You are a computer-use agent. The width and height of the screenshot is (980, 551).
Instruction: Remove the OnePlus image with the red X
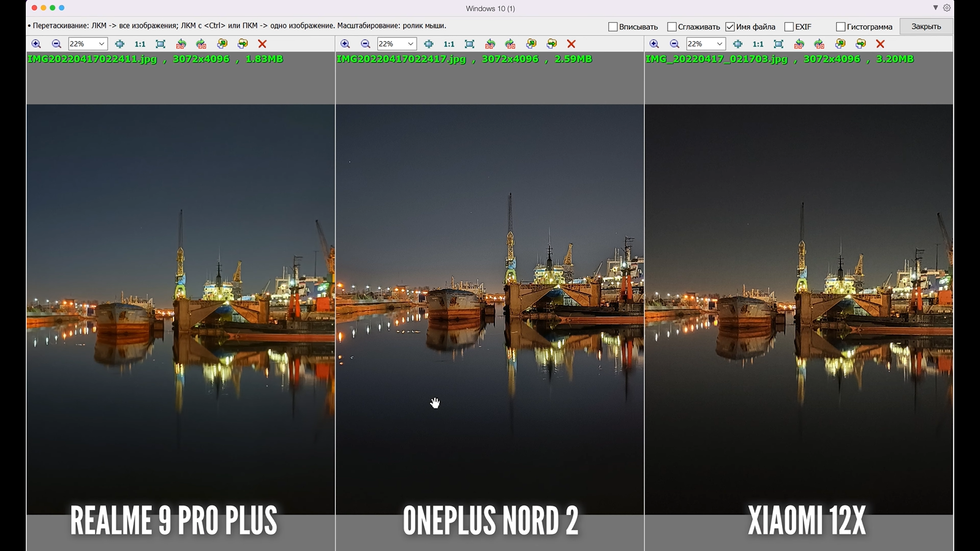[x=571, y=44]
